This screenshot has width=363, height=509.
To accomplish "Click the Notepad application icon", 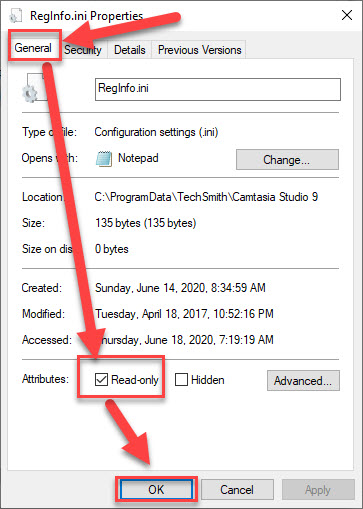I will (x=104, y=159).
